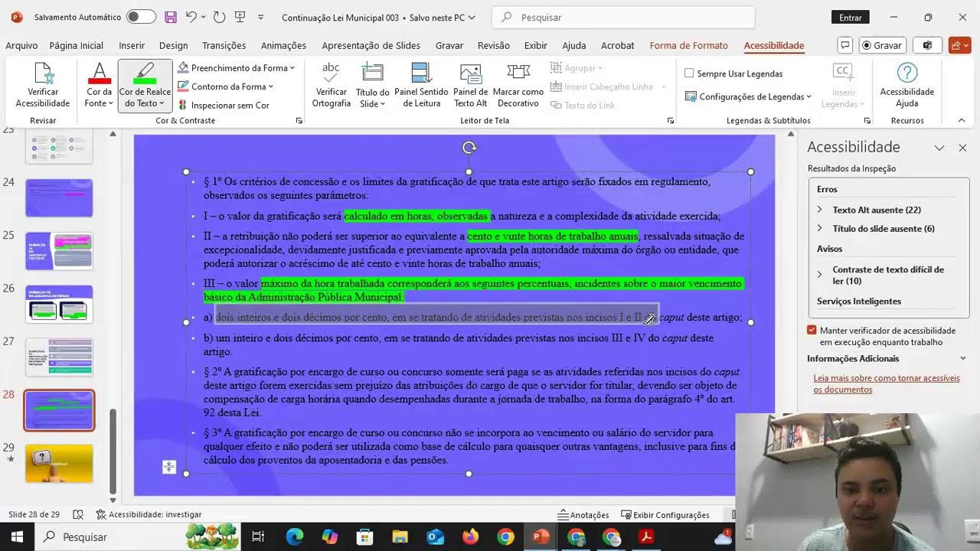
Task: Open the Arquivo tab
Action: click(x=21, y=45)
